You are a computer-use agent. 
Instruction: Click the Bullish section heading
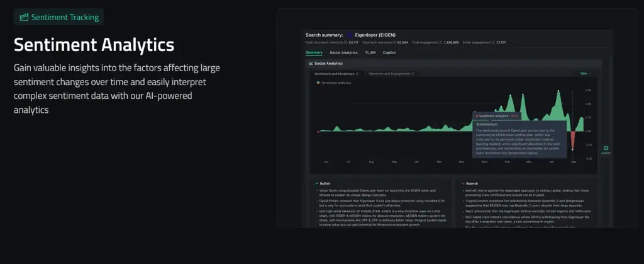[325, 183]
